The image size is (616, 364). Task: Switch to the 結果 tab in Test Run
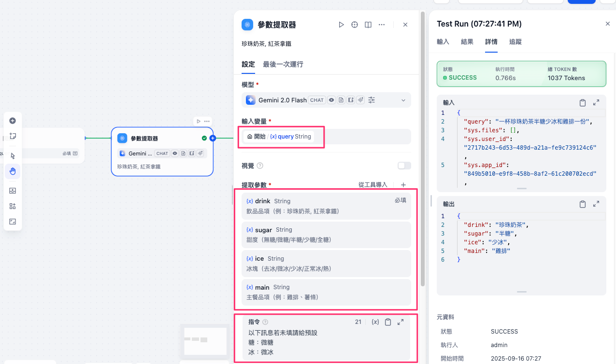467,42
